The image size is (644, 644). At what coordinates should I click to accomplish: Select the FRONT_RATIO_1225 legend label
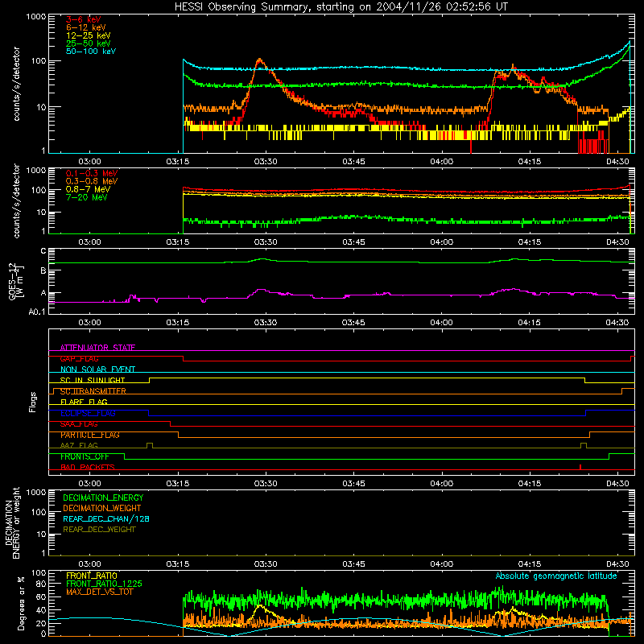[x=104, y=584]
